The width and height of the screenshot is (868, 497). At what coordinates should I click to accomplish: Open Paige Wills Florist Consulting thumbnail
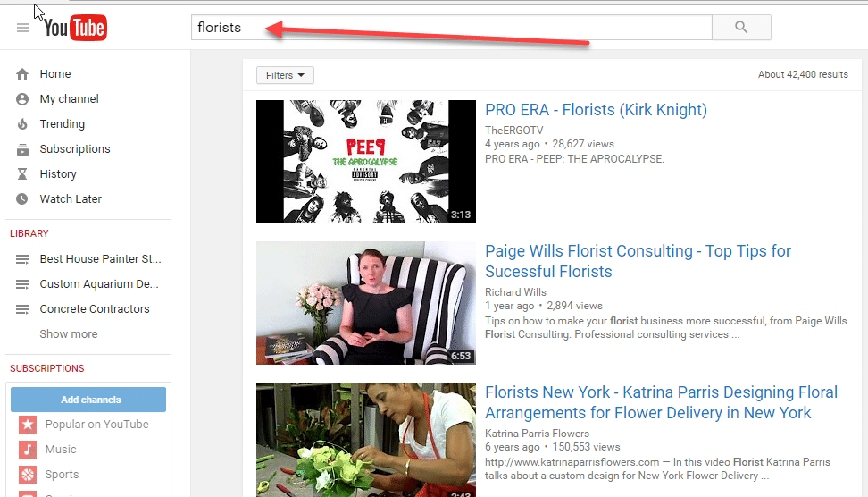pos(366,303)
